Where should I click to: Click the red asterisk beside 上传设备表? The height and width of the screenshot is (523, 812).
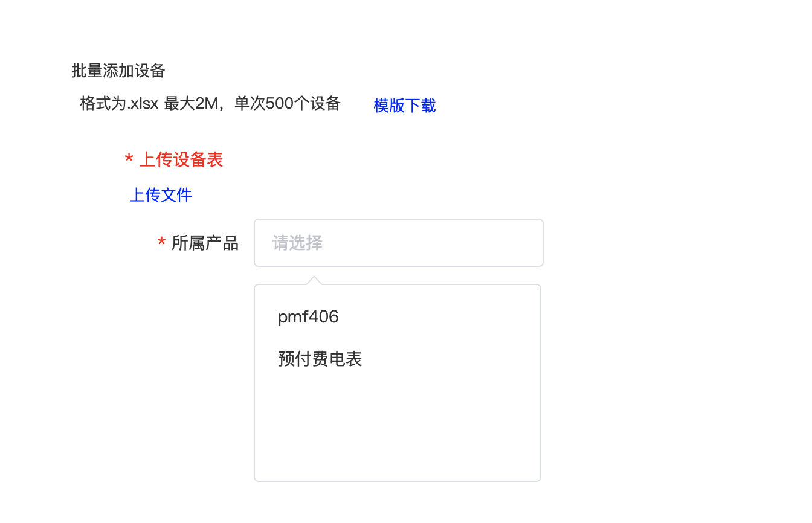(129, 160)
